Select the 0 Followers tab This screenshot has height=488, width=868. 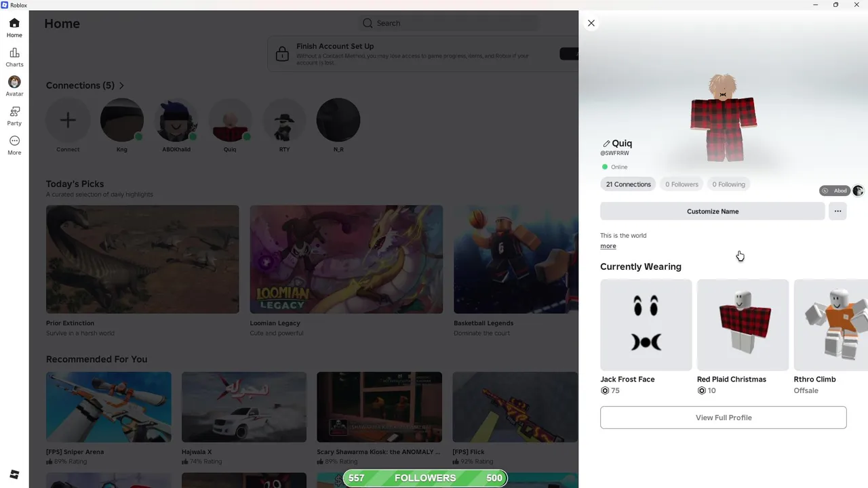pyautogui.click(x=682, y=184)
